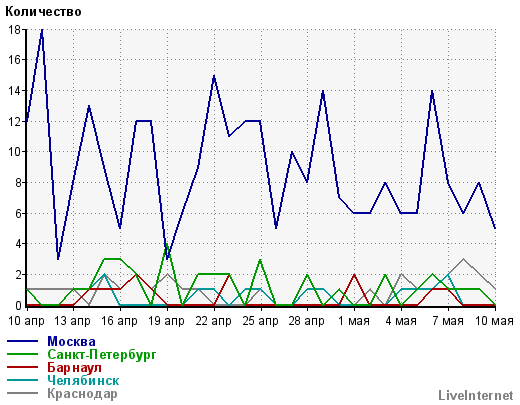Click the blue Москва legend line swatch
Viewport: 520px width, 405px height.
[22, 341]
